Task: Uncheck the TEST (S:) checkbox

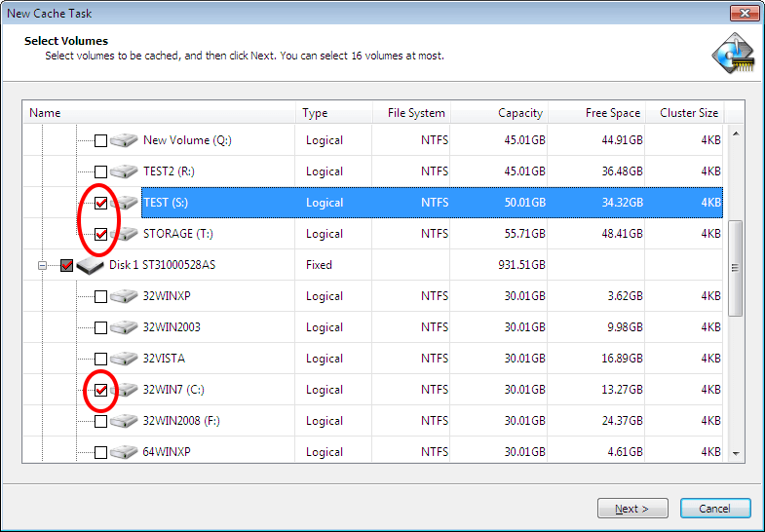Action: pos(100,203)
